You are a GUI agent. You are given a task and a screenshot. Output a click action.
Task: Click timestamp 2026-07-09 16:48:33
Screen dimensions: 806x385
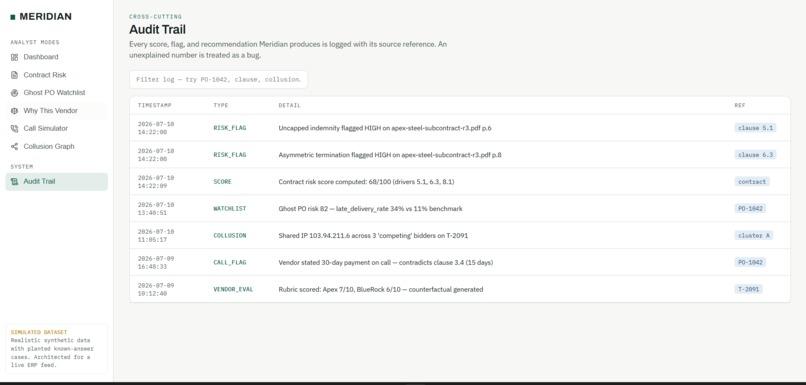[156, 262]
